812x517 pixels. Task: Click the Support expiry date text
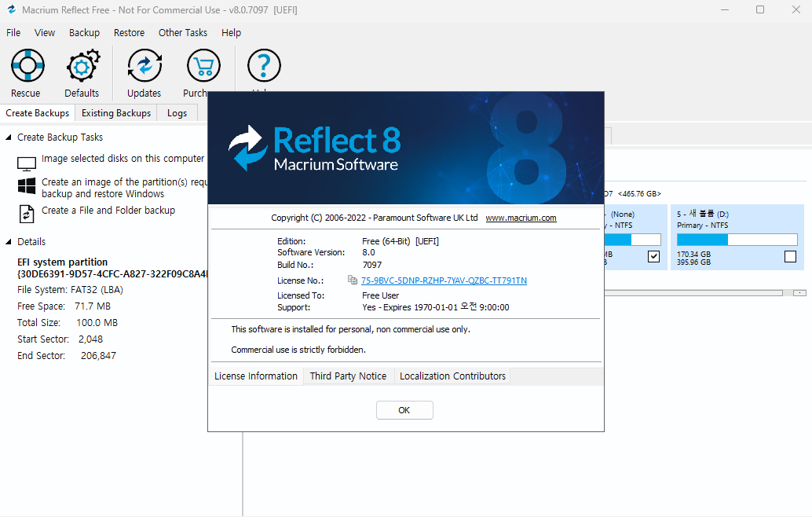[x=436, y=307]
